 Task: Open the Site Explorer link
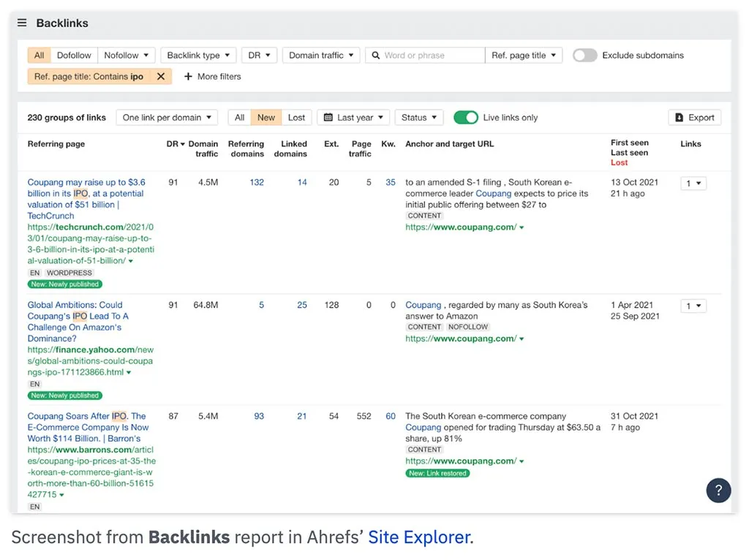click(x=419, y=537)
